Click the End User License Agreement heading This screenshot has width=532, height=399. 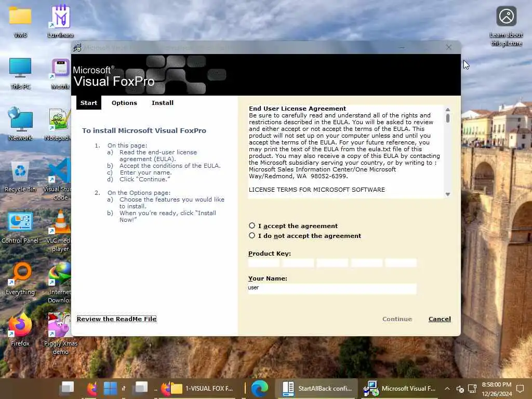(x=297, y=109)
